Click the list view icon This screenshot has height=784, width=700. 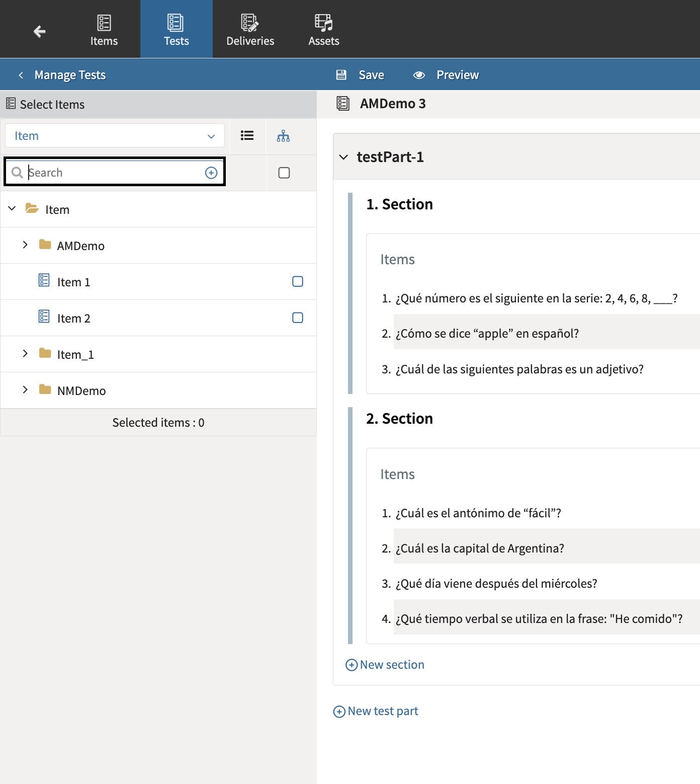[247, 136]
